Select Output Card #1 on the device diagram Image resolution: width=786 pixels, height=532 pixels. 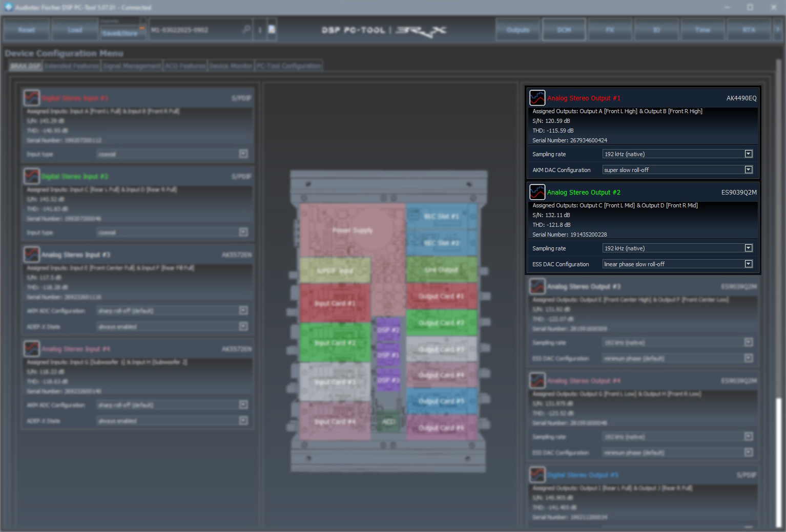click(441, 296)
